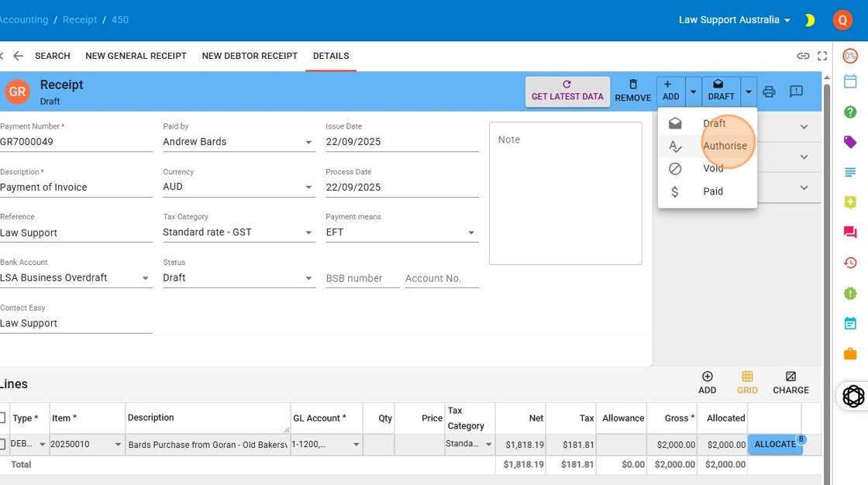
Task: Click the Process Date field
Action: click(402, 187)
